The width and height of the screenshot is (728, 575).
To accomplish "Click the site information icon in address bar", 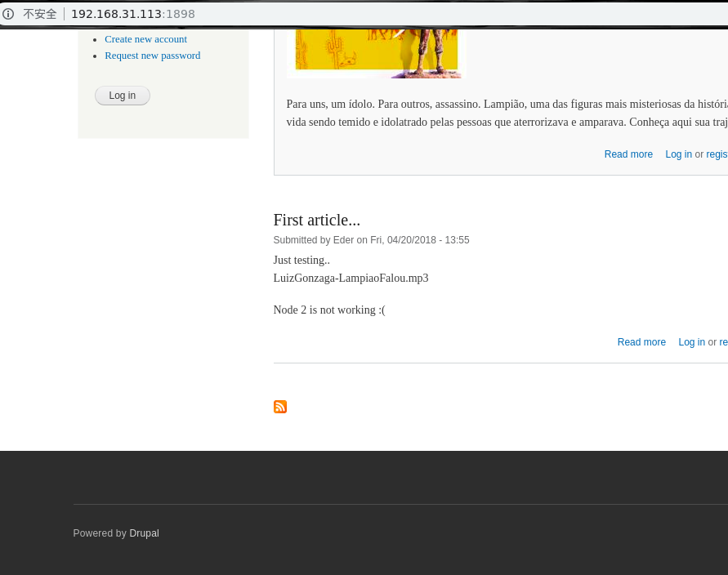I will [8, 14].
